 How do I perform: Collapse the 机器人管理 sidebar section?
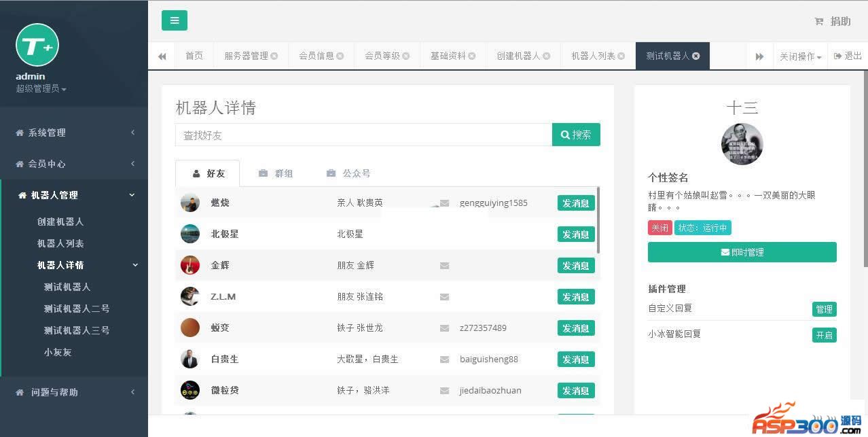coord(75,195)
